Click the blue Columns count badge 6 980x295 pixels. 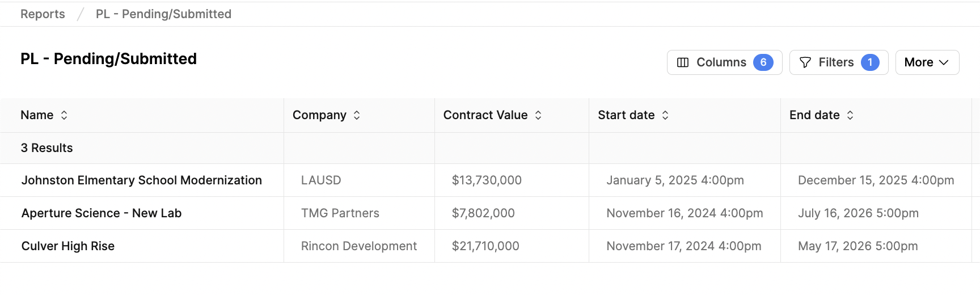(763, 62)
